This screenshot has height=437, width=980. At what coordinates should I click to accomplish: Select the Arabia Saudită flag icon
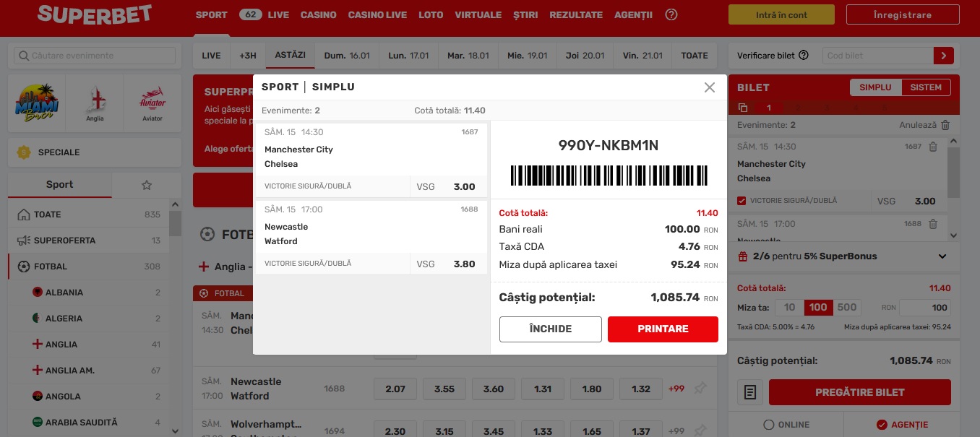(37, 423)
